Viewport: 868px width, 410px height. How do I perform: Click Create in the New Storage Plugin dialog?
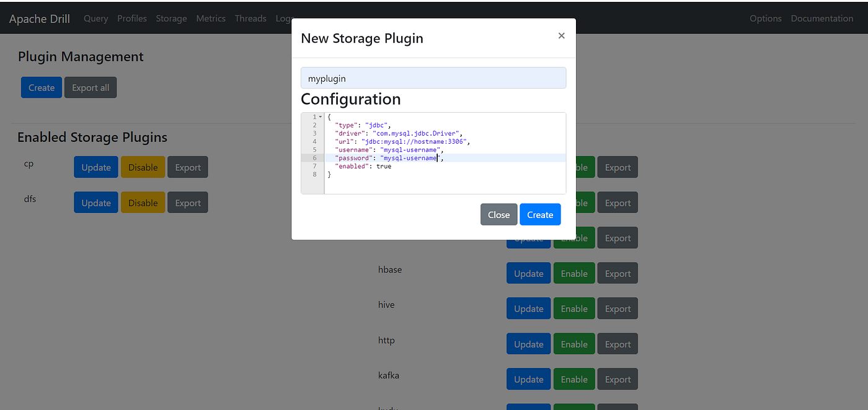540,214
